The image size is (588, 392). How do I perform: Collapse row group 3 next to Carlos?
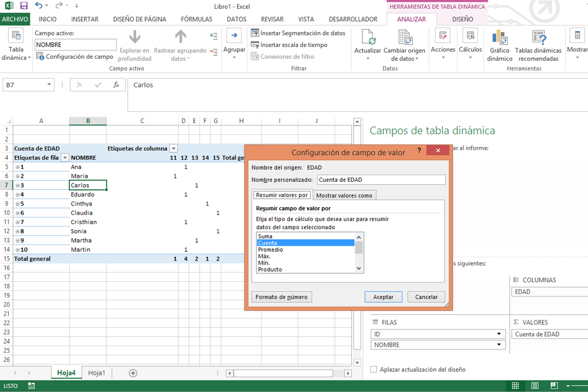coord(17,185)
